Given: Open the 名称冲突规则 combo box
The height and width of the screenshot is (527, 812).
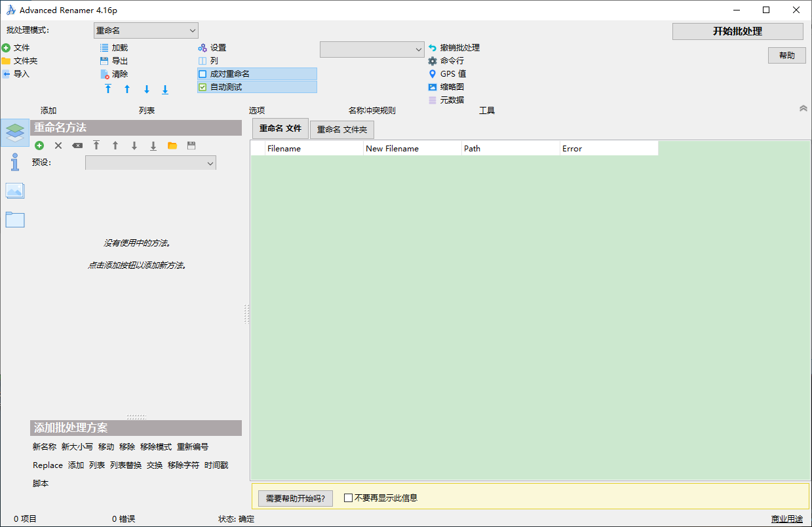Looking at the screenshot, I should pyautogui.click(x=372, y=49).
